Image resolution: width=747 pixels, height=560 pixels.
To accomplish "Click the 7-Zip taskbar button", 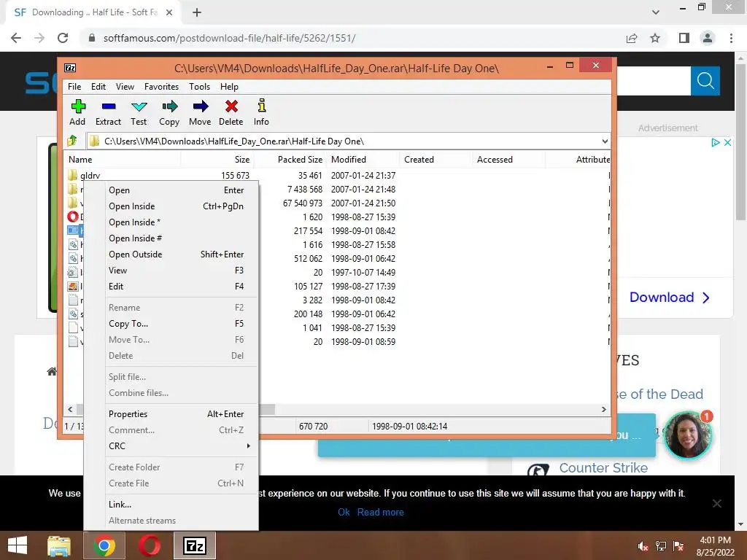I will [x=195, y=545].
